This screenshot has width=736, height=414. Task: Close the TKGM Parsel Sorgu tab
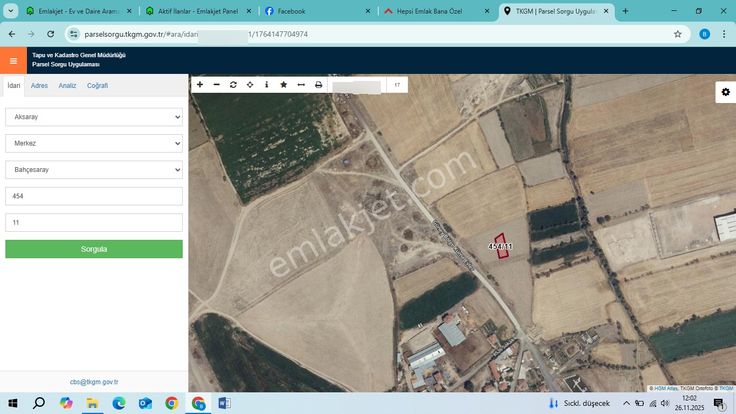[606, 11]
